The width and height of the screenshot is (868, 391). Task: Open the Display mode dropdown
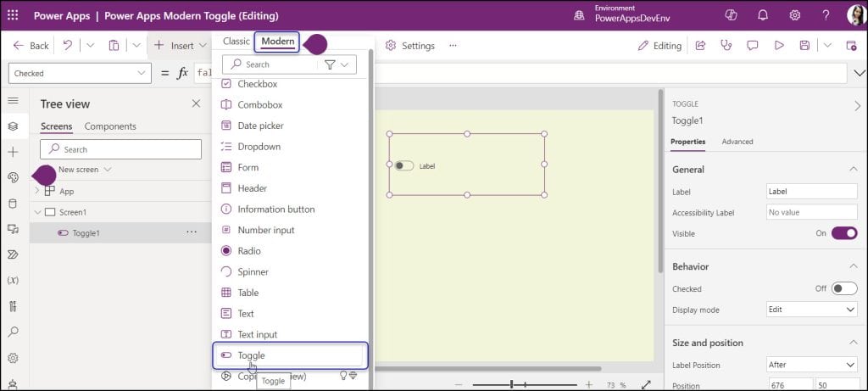point(811,310)
